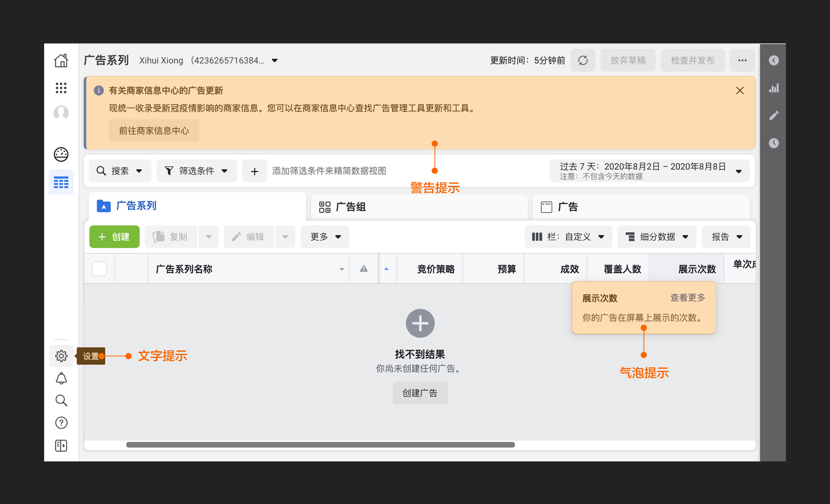The height and width of the screenshot is (504, 830).
Task: Refresh data with the reload icon
Action: [583, 60]
